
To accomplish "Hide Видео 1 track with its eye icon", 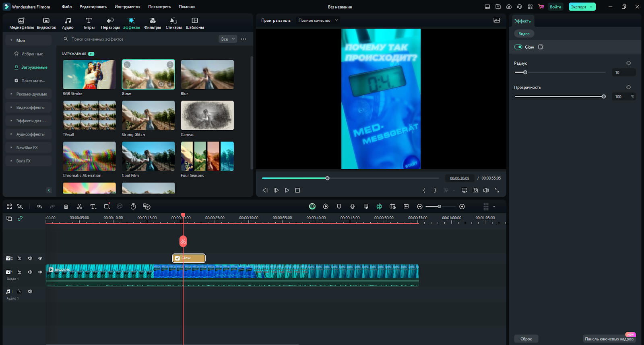I will (40, 272).
